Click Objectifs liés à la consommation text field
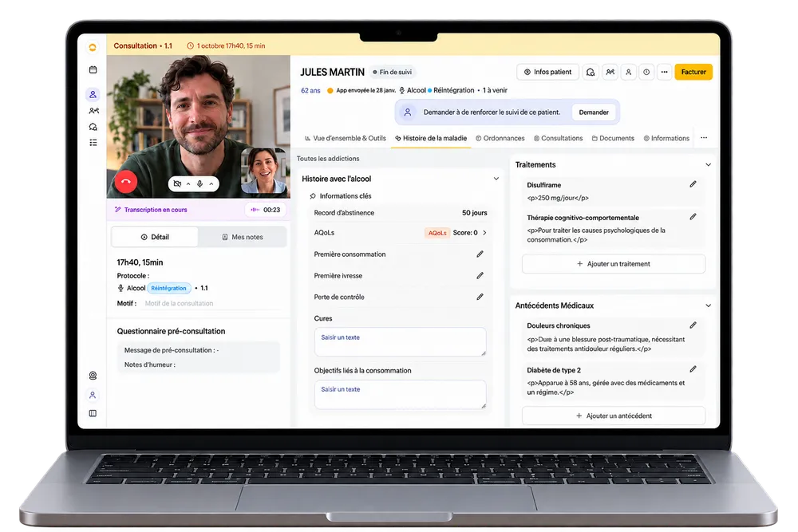 [400, 394]
